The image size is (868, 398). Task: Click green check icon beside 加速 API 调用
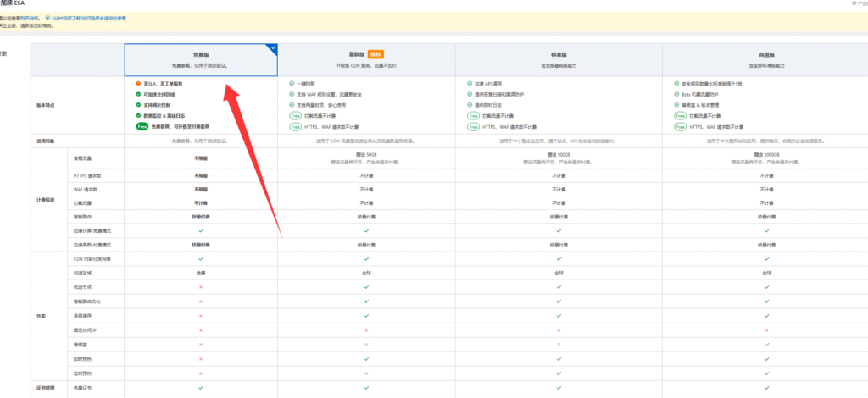pyautogui.click(x=470, y=84)
